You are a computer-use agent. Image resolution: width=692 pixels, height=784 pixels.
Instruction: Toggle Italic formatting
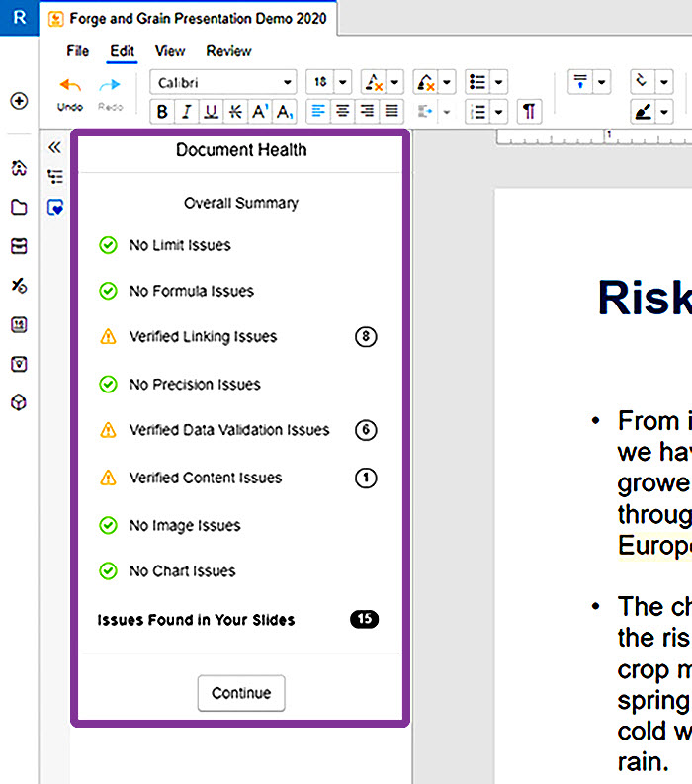click(x=187, y=111)
